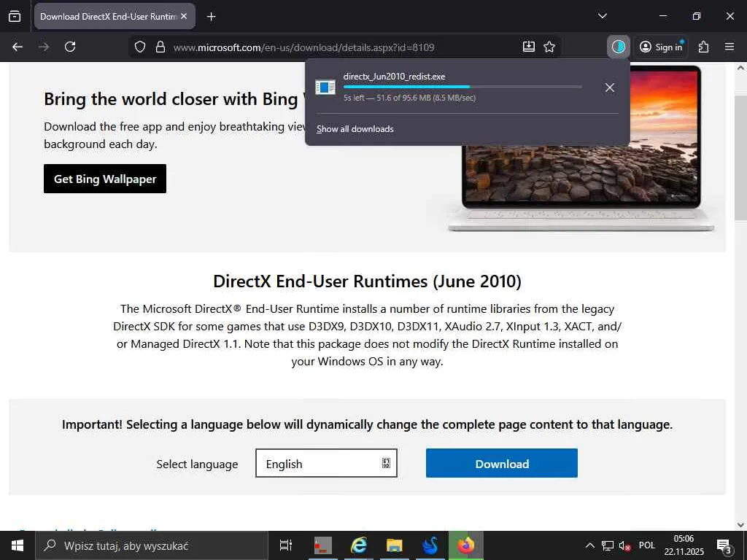The height and width of the screenshot is (560, 747).
Task: Click the microsoft.com address bar URL
Action: [303, 47]
